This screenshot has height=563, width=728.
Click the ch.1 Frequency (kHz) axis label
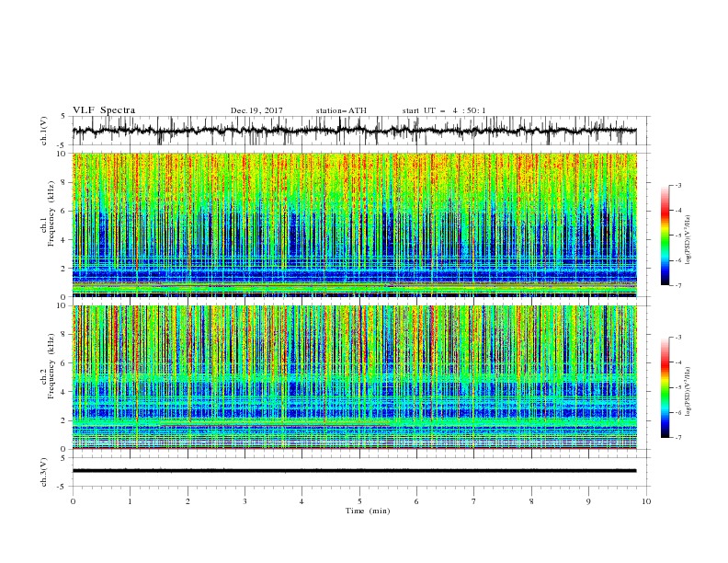pos(48,214)
